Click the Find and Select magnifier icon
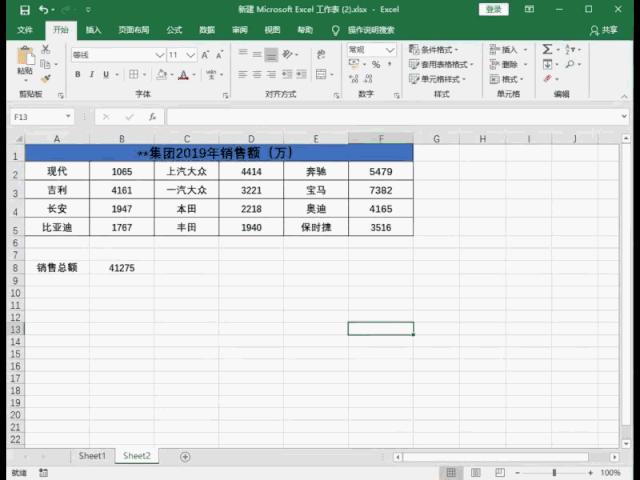 tap(570, 64)
